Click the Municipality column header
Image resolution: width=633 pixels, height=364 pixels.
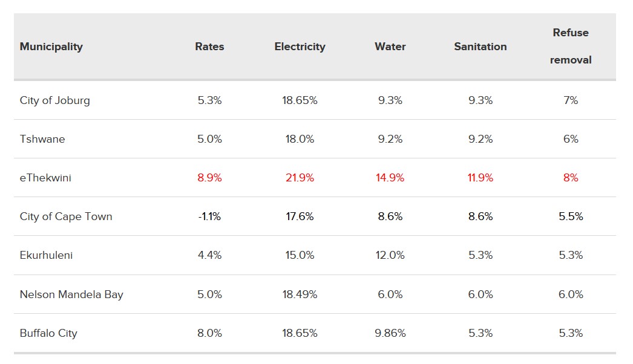coord(51,47)
